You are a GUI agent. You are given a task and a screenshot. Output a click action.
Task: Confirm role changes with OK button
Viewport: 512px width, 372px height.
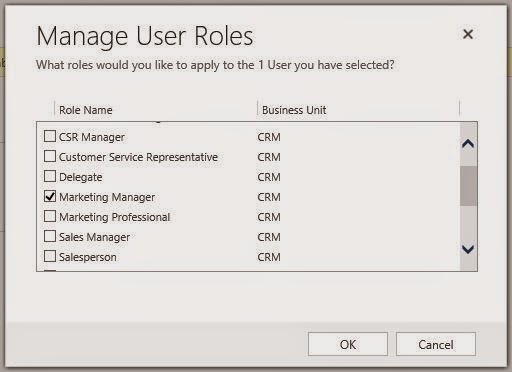pyautogui.click(x=348, y=344)
